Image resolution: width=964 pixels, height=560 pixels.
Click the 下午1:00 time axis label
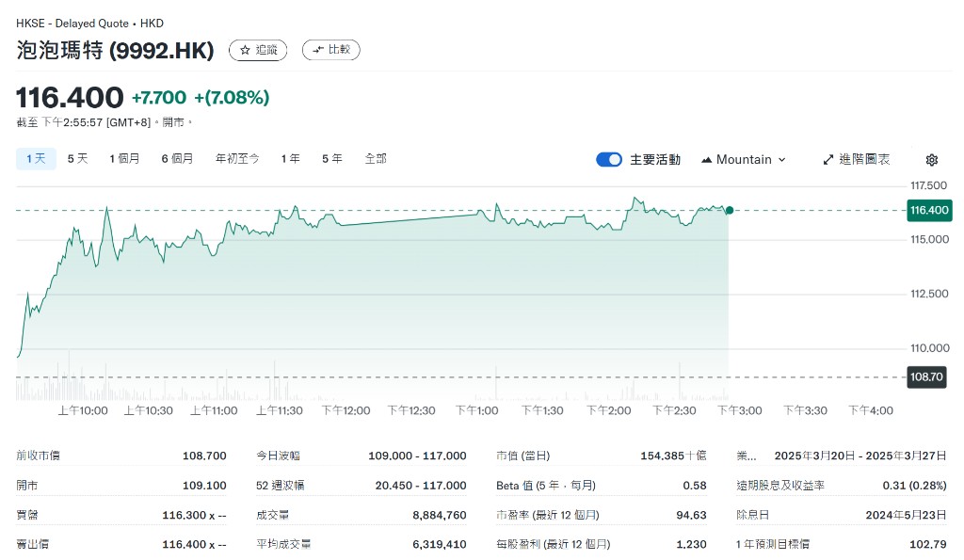477,410
